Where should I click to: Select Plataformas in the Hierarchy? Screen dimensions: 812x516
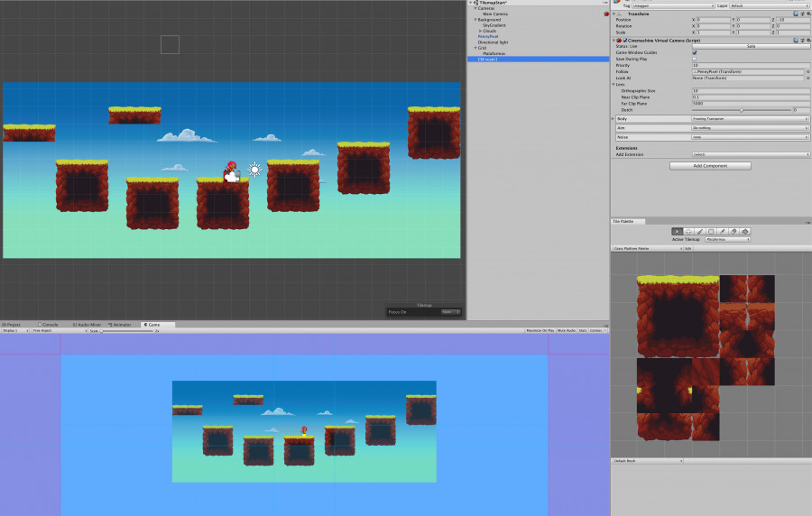(494, 54)
